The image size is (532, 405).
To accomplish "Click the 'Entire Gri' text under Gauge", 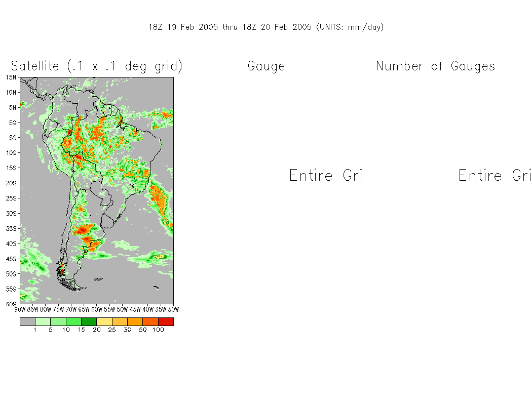I will click(x=326, y=175).
